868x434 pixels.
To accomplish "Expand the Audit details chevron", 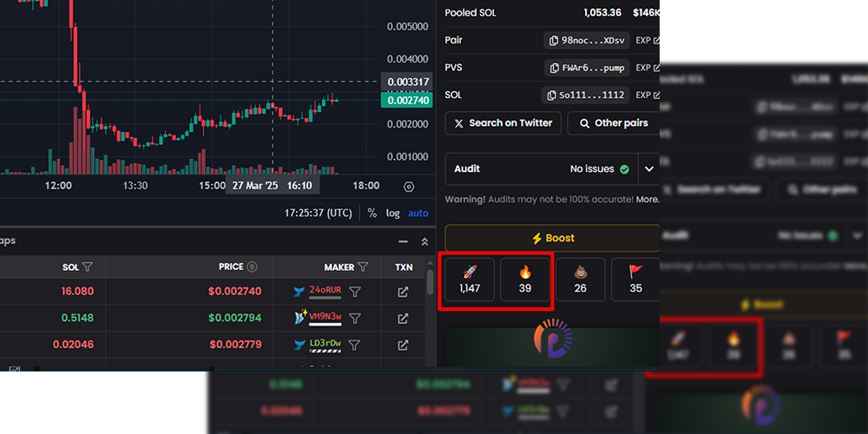I will [648, 169].
